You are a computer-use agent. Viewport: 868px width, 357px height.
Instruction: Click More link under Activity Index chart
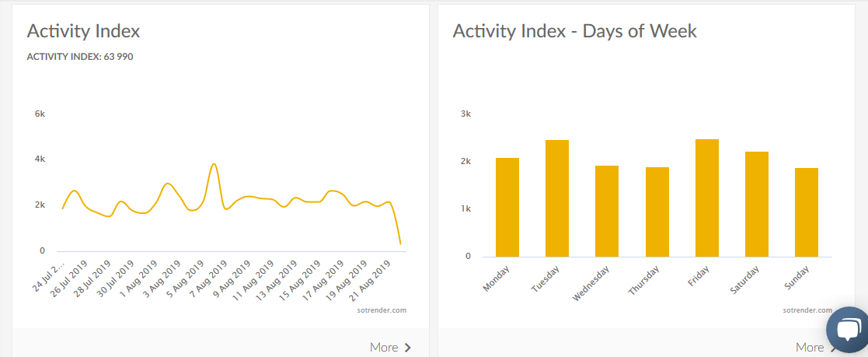pos(384,348)
